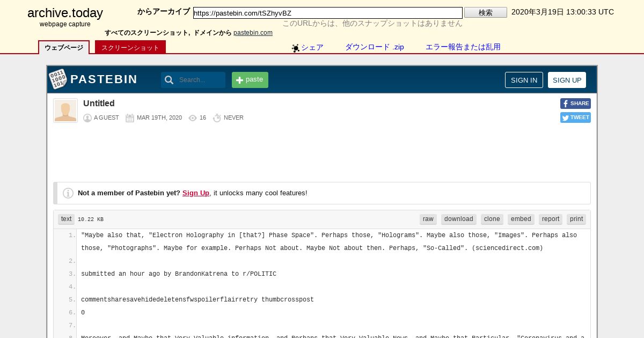Click the eye views icon
Viewport: 644px width, 338px height.
pos(193,118)
